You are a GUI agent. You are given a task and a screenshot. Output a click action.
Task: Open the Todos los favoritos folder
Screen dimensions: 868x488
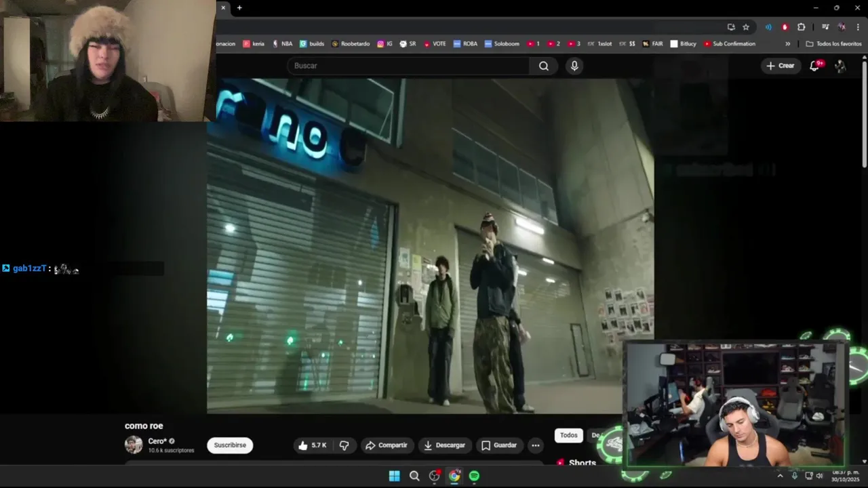click(833, 43)
